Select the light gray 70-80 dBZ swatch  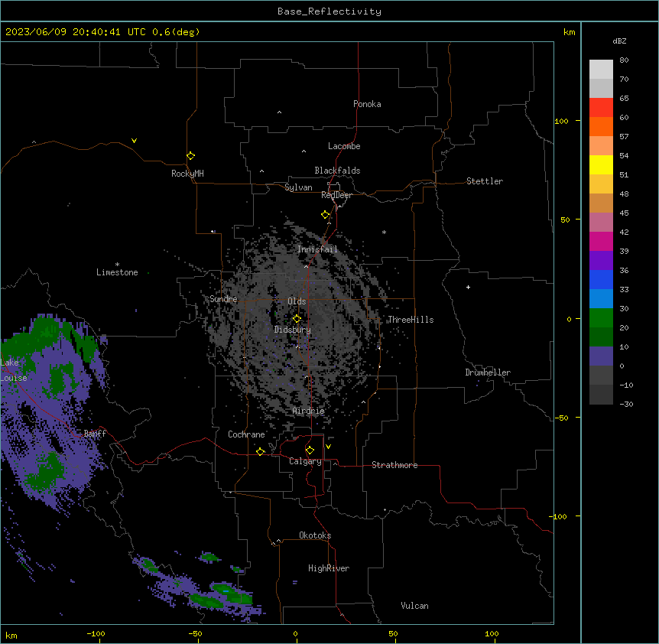coord(601,70)
